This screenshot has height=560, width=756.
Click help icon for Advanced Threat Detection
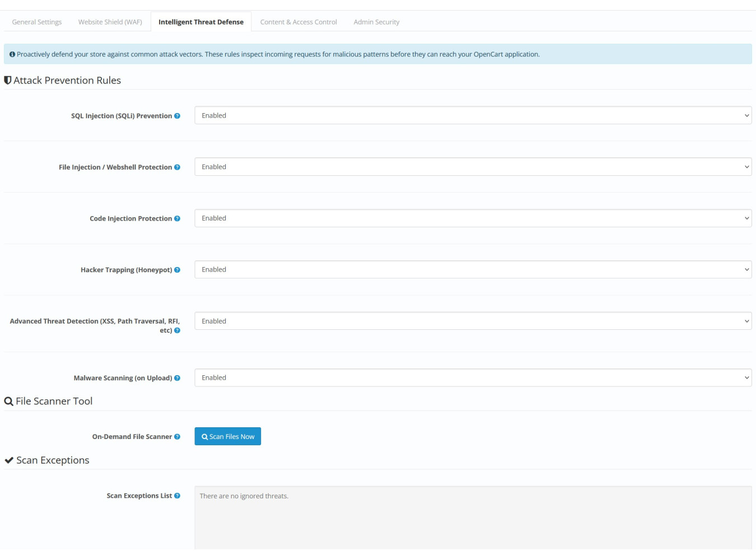(x=177, y=331)
